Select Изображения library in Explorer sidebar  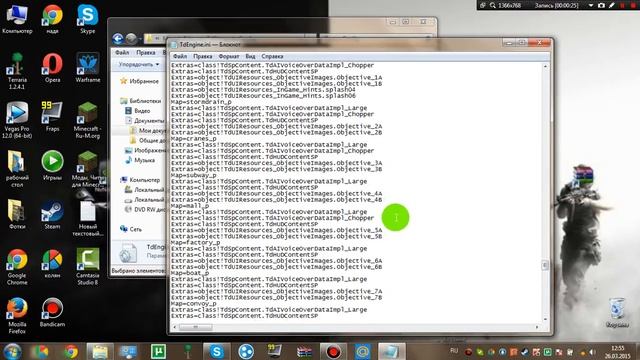tap(145, 150)
